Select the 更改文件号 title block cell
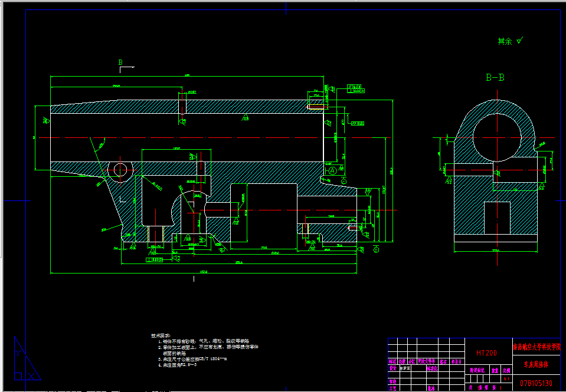The height and width of the screenshot is (392, 566). pyautogui.click(x=426, y=361)
